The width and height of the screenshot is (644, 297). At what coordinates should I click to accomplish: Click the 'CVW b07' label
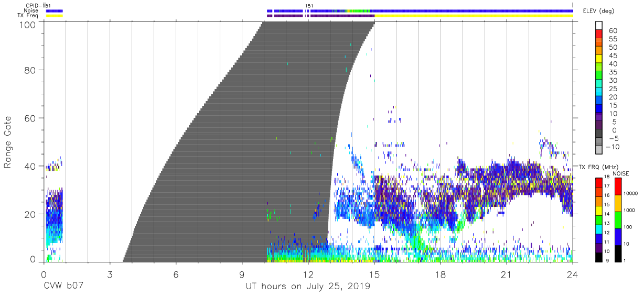click(63, 287)
